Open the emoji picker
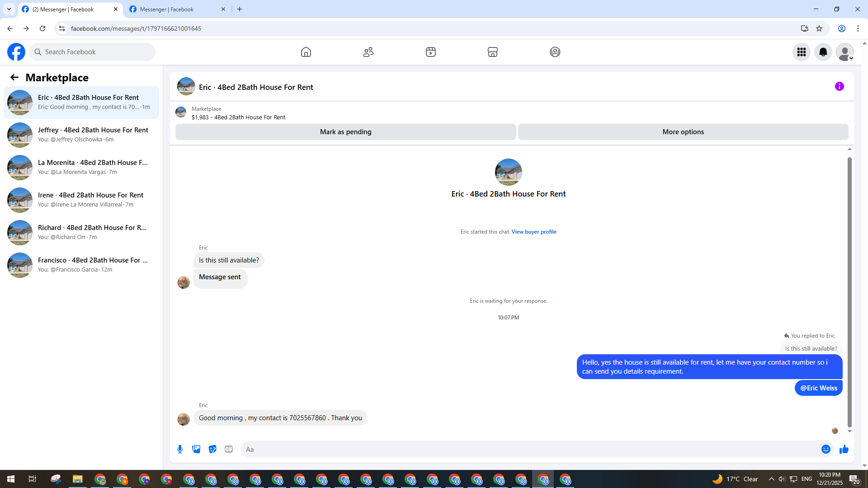 click(826, 449)
